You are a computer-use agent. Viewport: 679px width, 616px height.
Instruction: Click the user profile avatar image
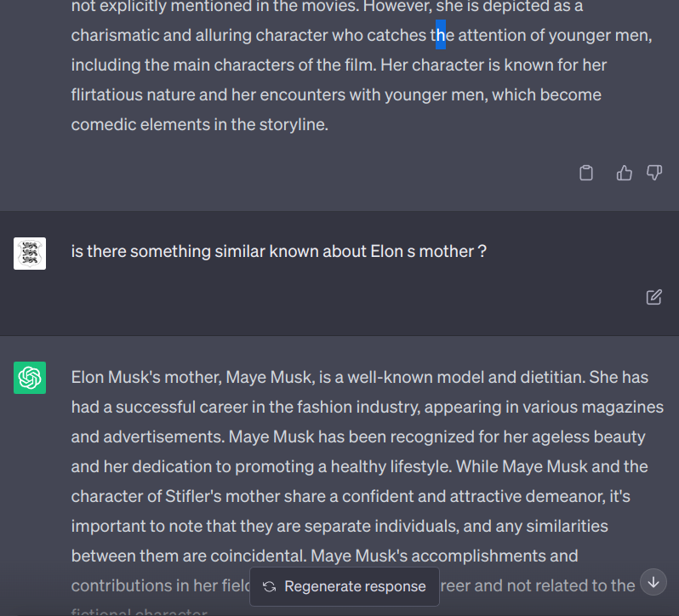click(x=30, y=253)
